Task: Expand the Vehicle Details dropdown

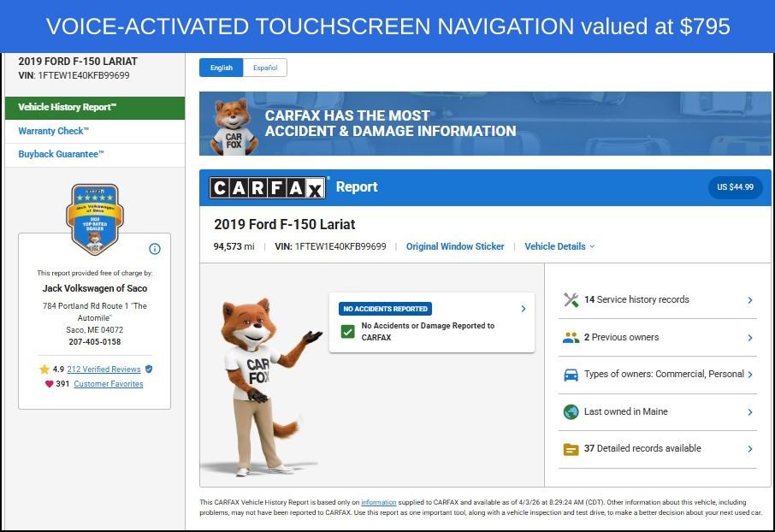Action: (559, 246)
